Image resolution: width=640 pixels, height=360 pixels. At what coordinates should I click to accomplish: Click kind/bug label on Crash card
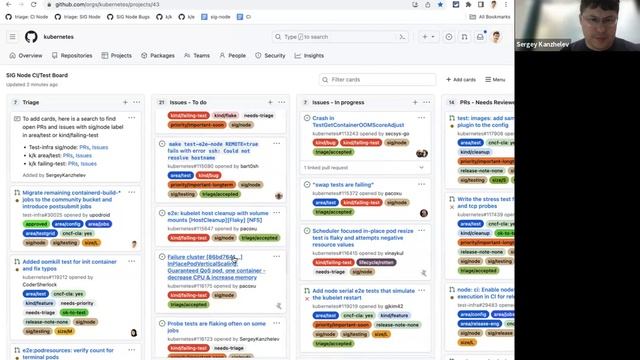point(325,143)
